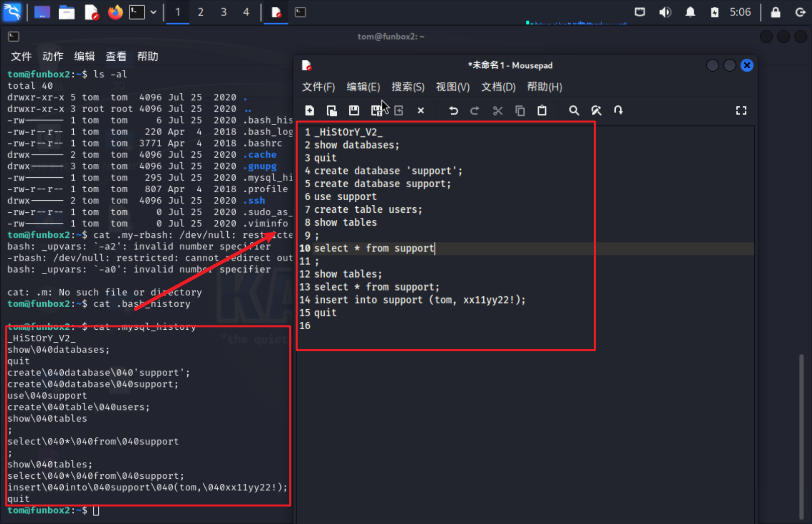
Task: Open Mousepad 帮助(H) menu
Action: [x=545, y=87]
